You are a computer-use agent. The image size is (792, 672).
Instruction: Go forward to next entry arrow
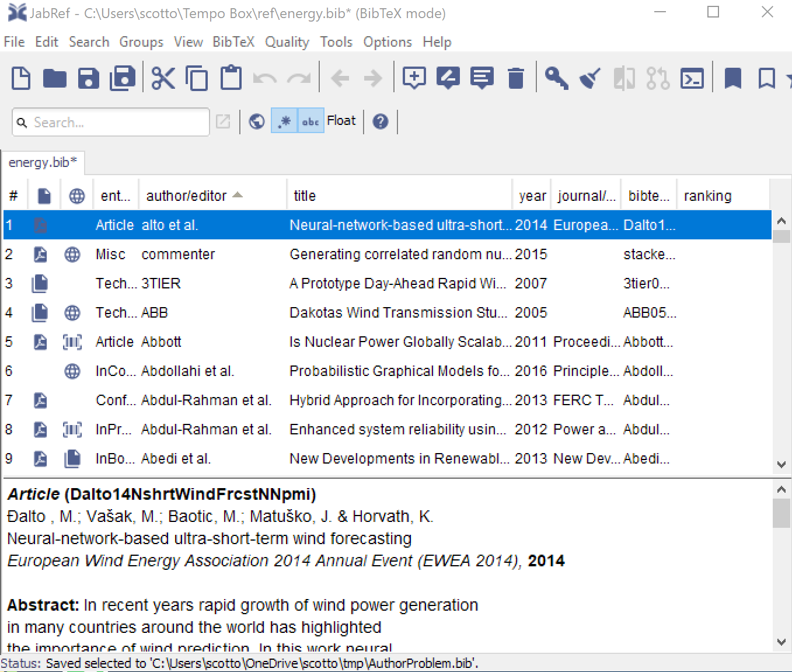373,78
